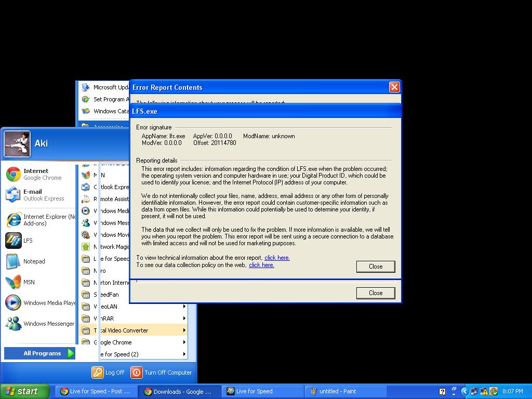
Task: Open Windows Catalog entry
Action: [x=104, y=111]
